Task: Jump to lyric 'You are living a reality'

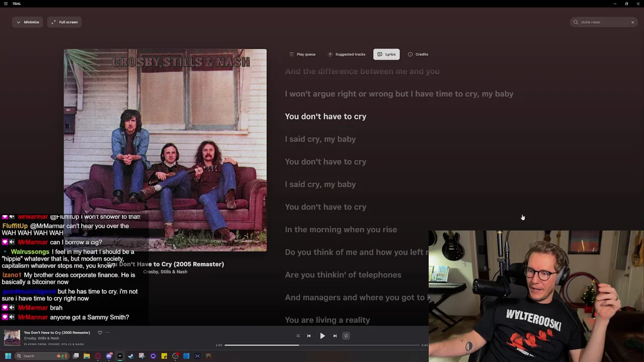Action: [328, 320]
